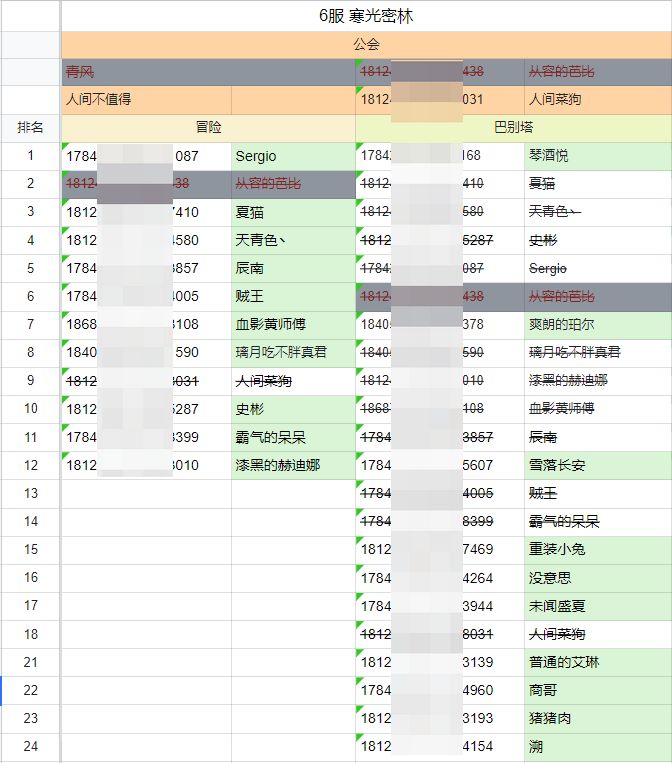Click the rank number 24 cell
The height and width of the screenshot is (763, 672).
click(x=30, y=746)
